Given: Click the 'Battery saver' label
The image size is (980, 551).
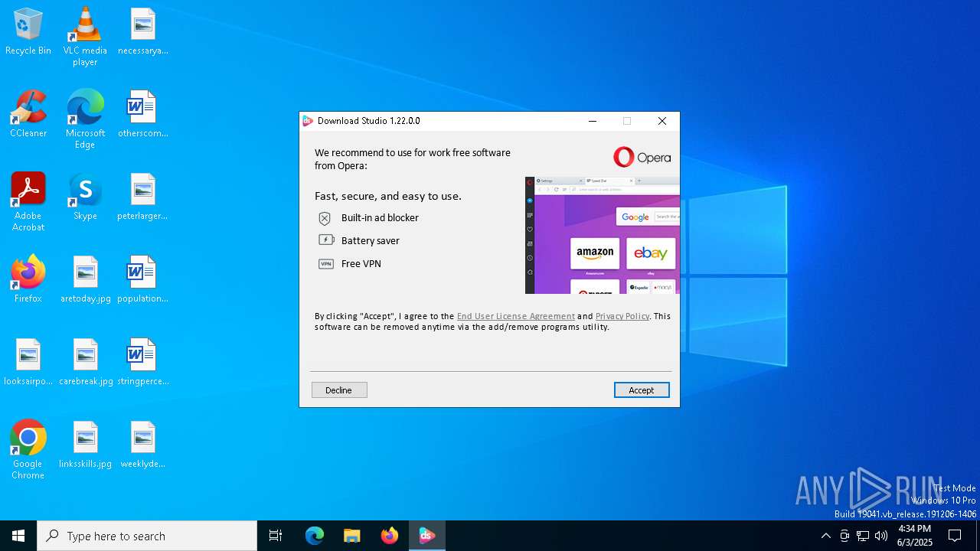Looking at the screenshot, I should (x=371, y=241).
